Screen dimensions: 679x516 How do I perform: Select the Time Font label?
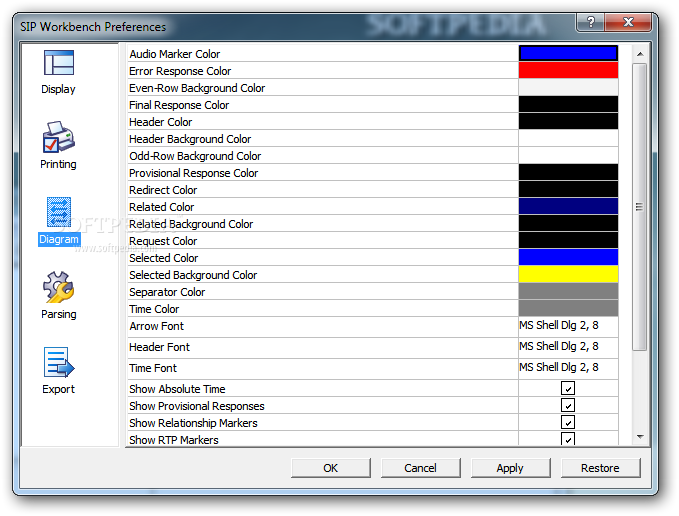(x=153, y=368)
